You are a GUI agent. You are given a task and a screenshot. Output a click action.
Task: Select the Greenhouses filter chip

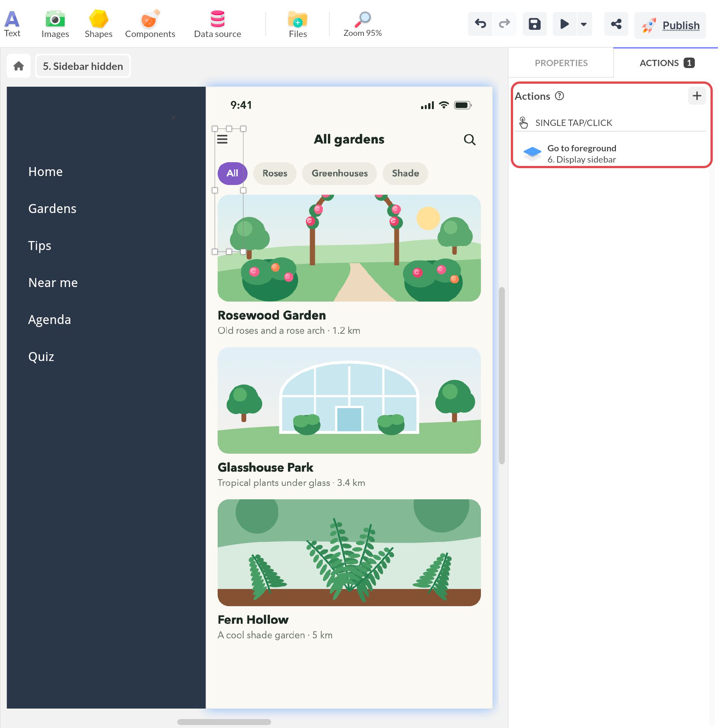coord(339,173)
